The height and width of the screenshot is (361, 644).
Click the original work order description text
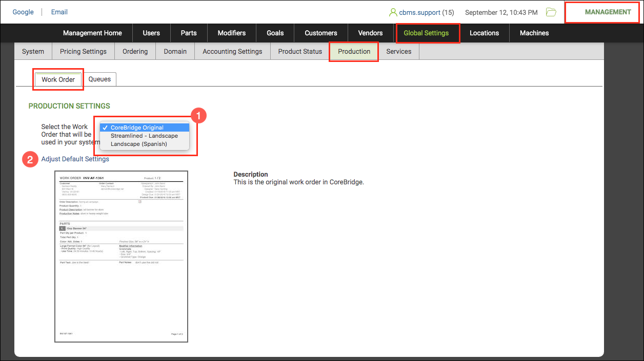[x=298, y=182]
